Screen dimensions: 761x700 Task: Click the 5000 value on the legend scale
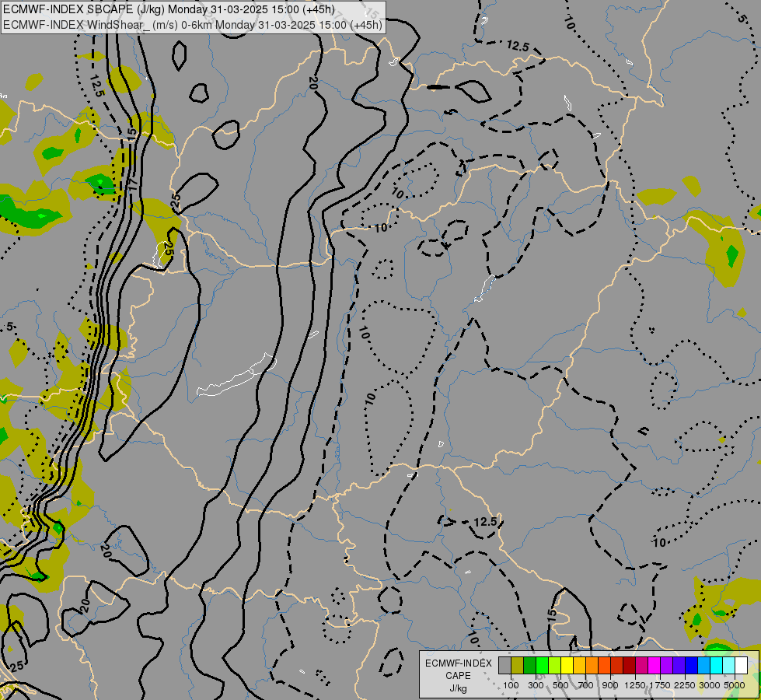pos(735,685)
